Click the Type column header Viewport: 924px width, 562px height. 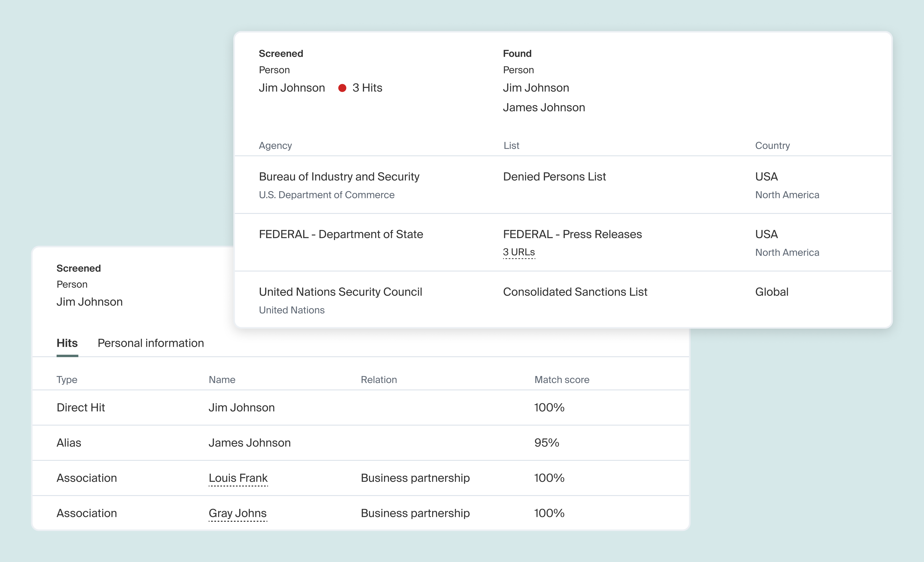tap(67, 380)
